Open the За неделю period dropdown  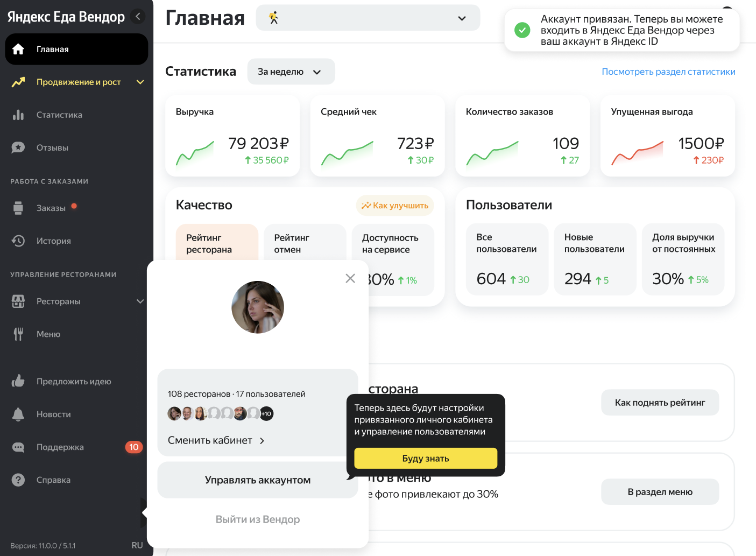pos(291,72)
